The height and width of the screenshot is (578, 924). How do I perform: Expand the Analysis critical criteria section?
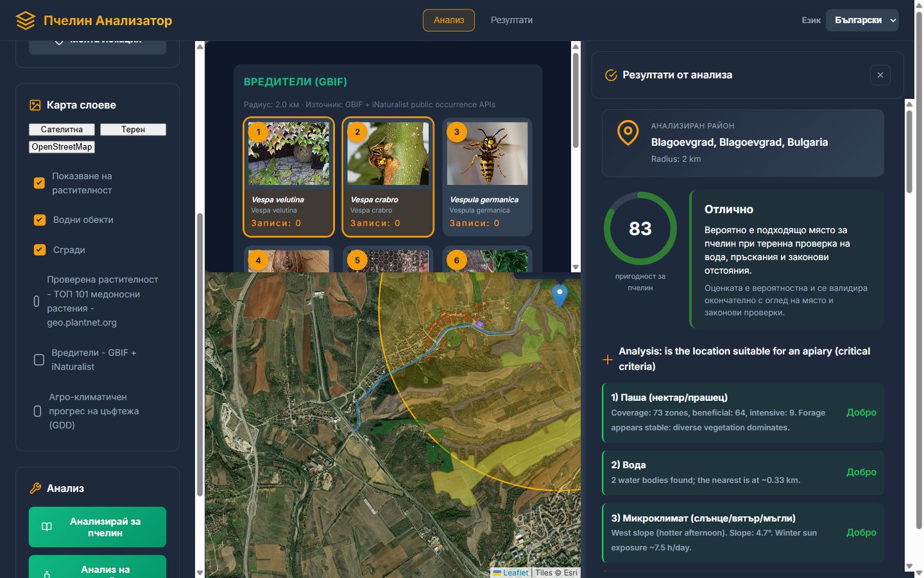point(743,359)
